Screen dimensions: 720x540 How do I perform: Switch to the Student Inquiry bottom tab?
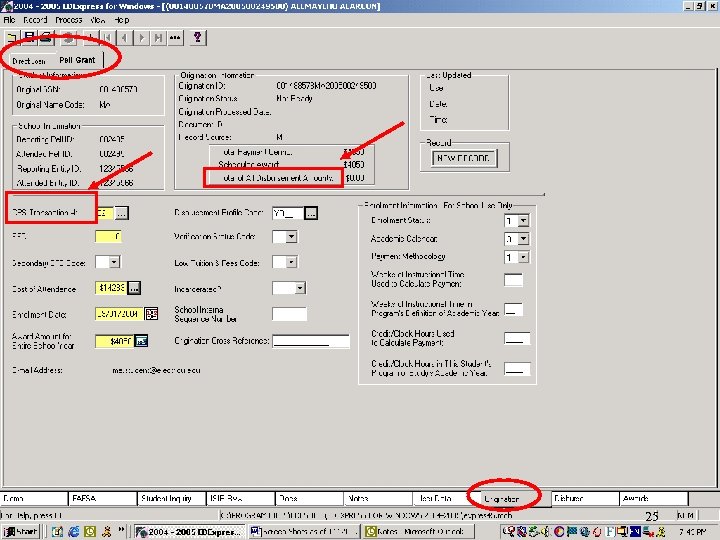tap(172, 498)
